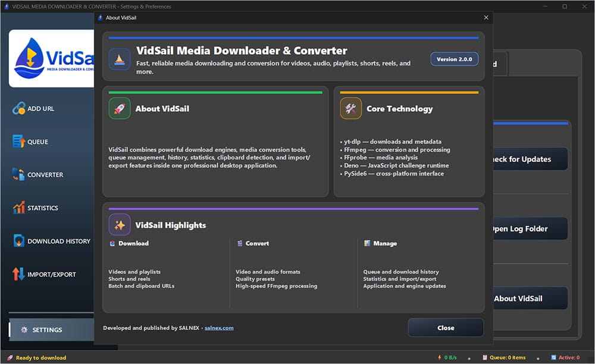
Task: Click the VidSail logo in the sidebar
Action: coord(52,59)
